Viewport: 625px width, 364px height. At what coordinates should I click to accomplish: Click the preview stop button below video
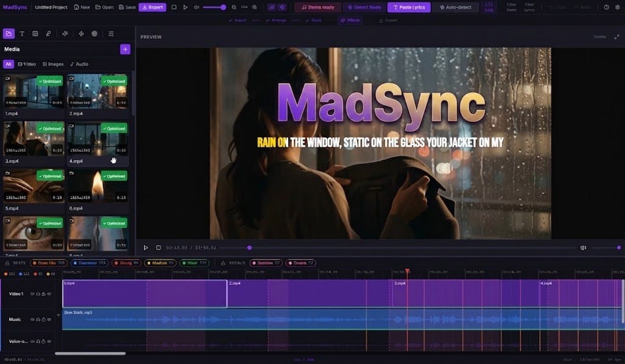point(158,248)
